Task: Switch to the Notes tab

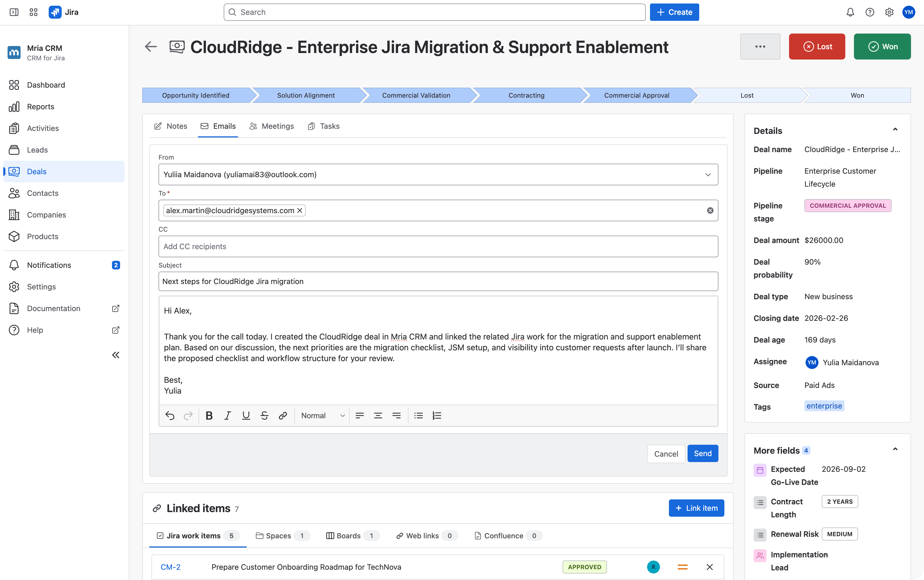Action: coord(171,126)
